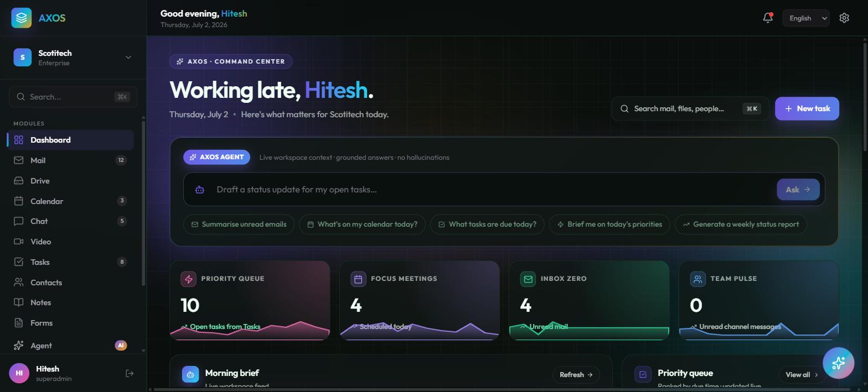
Task: Click the logout icon beside Hitesh
Action: click(x=130, y=373)
